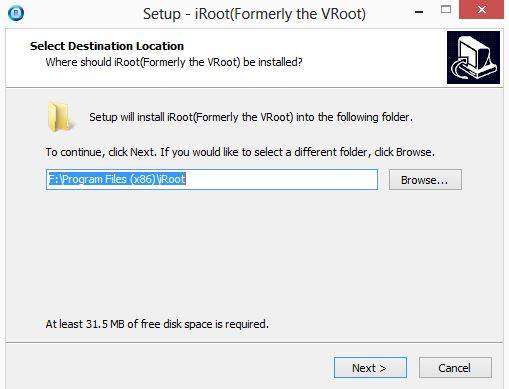The image size is (509, 389).
Task: Click the installer computer graphic in header
Action: tap(473, 58)
